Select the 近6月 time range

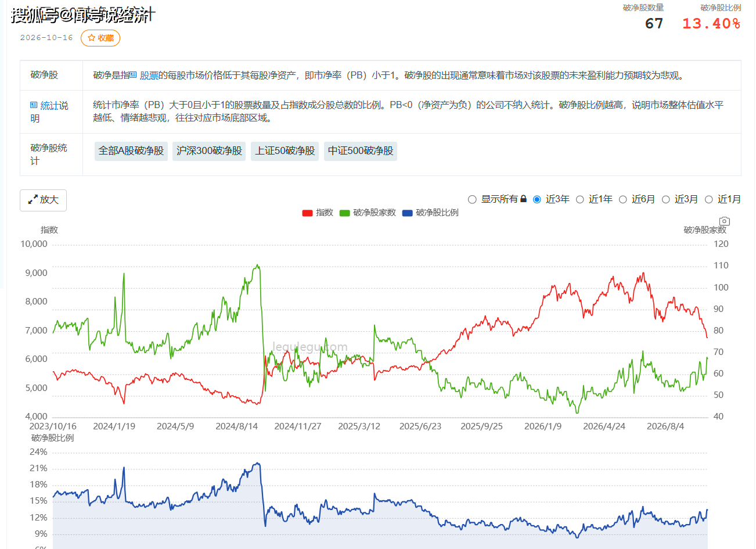tap(623, 199)
